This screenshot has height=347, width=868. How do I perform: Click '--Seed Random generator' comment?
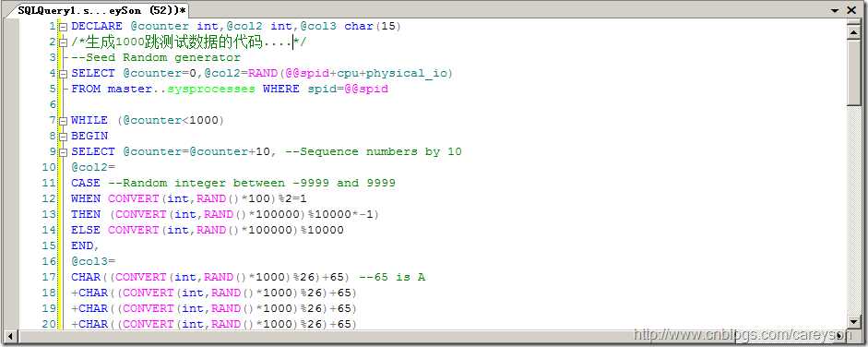pos(156,57)
